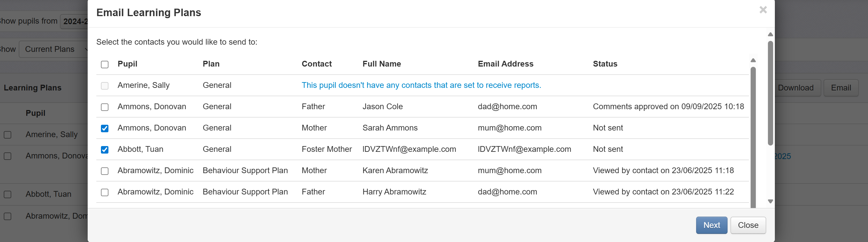
Task: Click the outer dialog scrollbar thumb
Action: point(770,92)
